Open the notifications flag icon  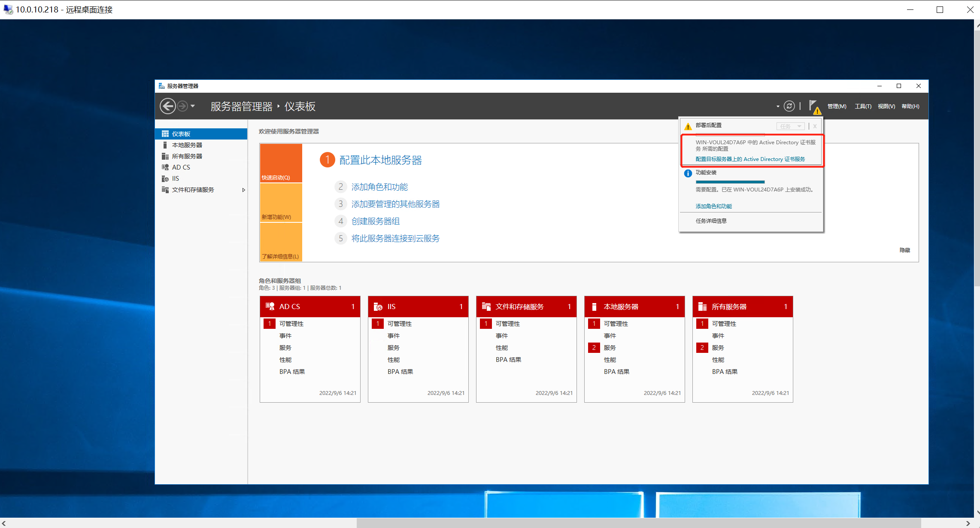[814, 107]
